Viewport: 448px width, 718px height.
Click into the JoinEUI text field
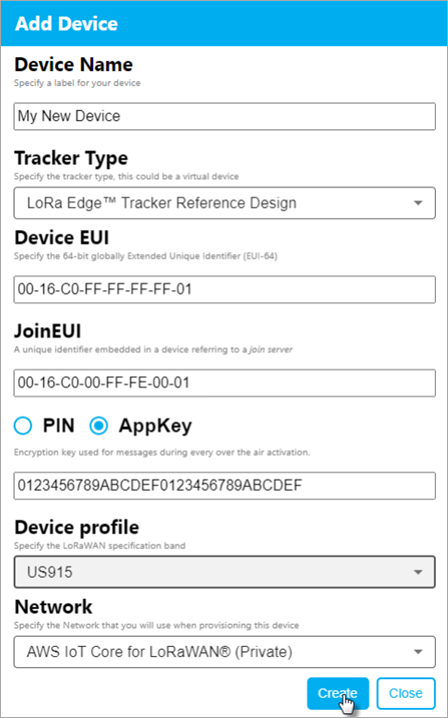224,383
